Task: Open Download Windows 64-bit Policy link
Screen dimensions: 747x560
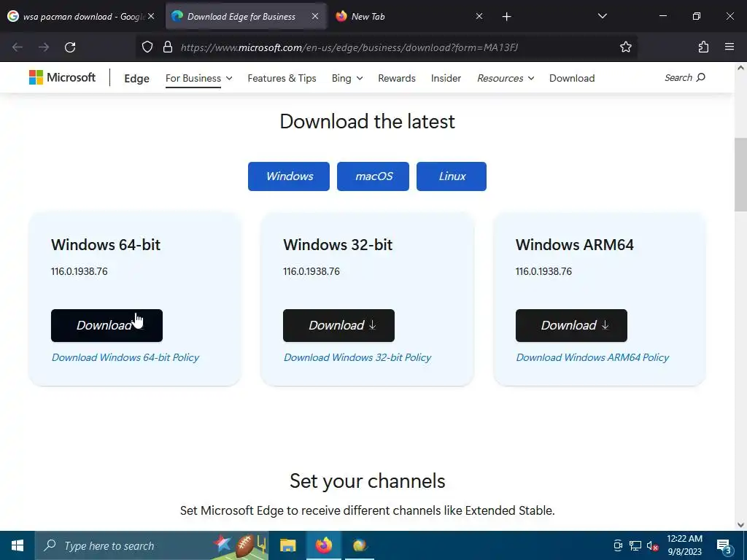Action: [125, 357]
